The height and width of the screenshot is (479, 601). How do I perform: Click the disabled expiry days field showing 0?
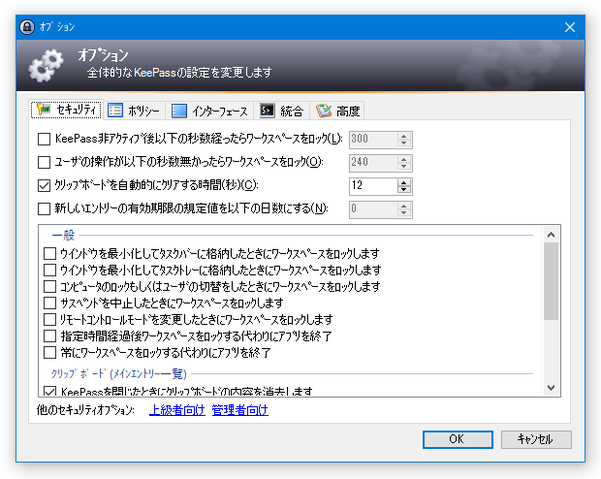(373, 210)
